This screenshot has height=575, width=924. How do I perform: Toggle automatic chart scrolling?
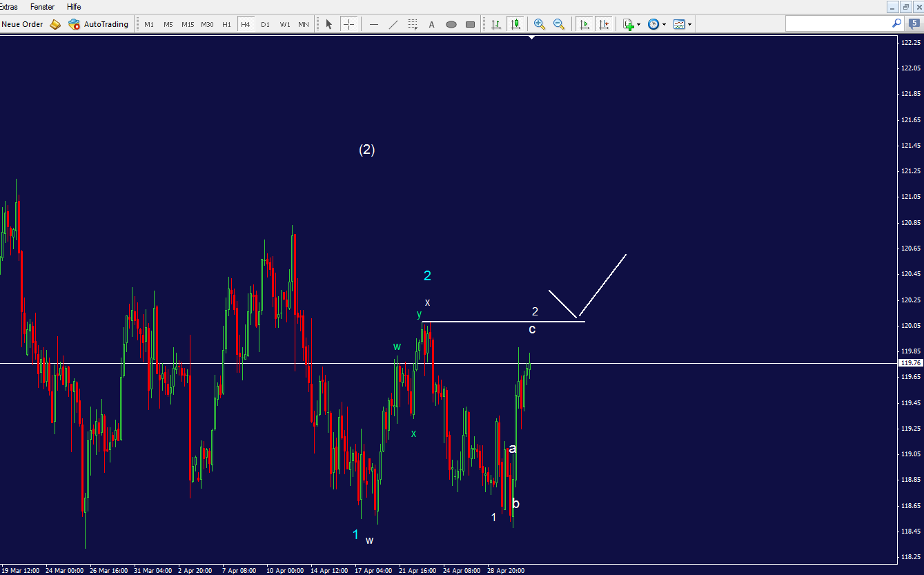[x=584, y=24]
